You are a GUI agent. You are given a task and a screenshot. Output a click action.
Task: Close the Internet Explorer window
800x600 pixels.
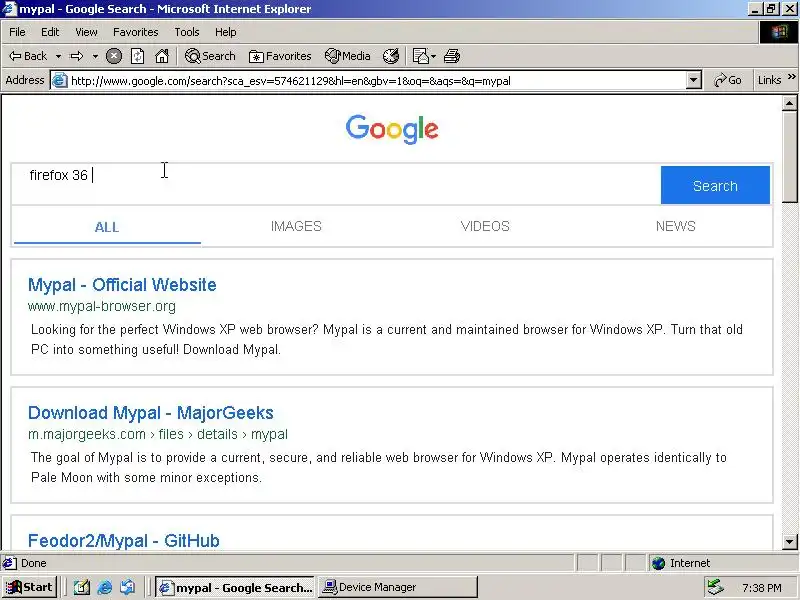tap(788, 9)
